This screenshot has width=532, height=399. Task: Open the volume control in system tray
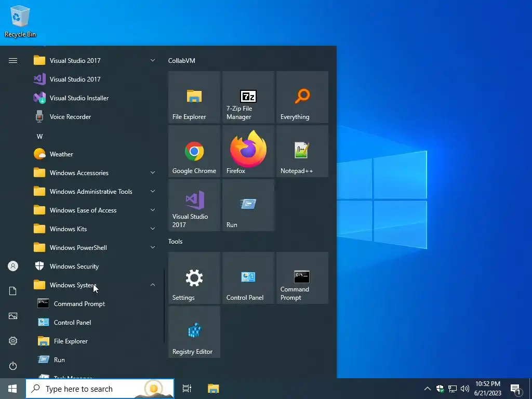pos(465,389)
